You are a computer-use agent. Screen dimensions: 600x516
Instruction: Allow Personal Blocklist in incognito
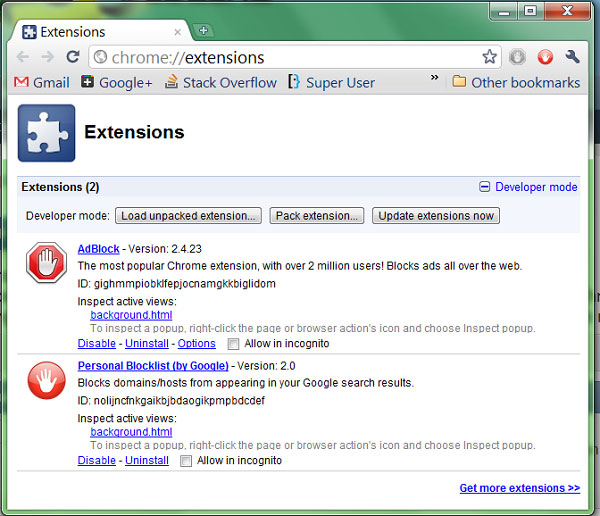click(x=186, y=460)
